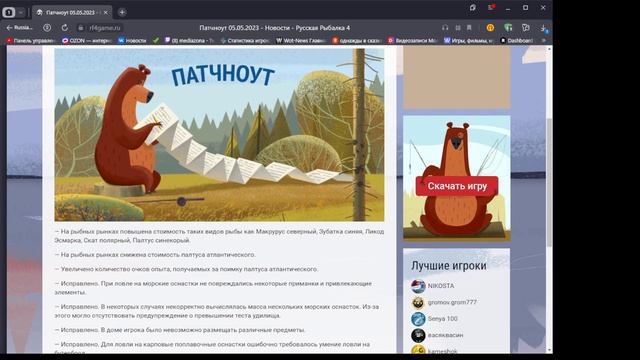Click the Патчноут bear banner image

tap(219, 135)
